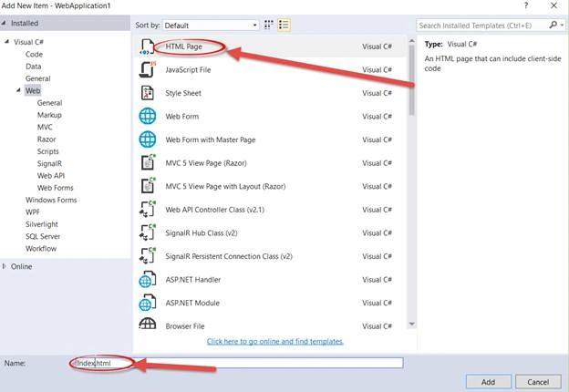The height and width of the screenshot is (392, 569).
Task: Choose the Web API Controller Class icon
Action: click(x=148, y=210)
